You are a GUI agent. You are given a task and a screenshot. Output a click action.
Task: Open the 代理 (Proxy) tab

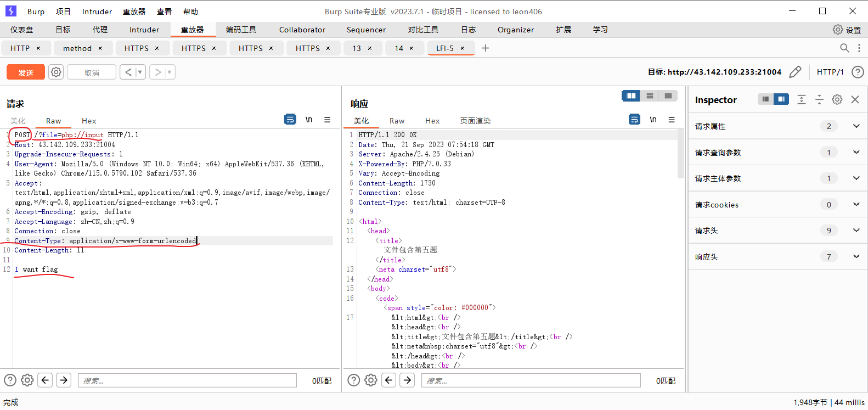(100, 30)
